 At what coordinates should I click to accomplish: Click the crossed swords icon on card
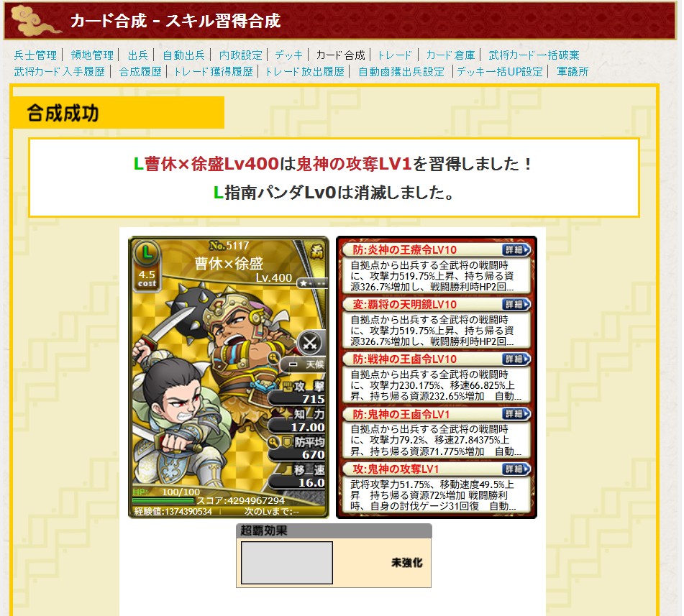point(310,343)
